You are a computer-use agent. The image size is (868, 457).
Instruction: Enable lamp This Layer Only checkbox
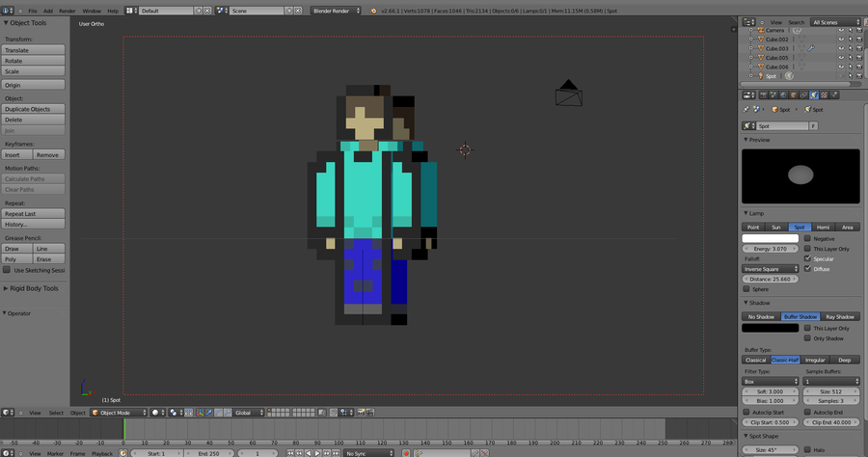pos(807,249)
